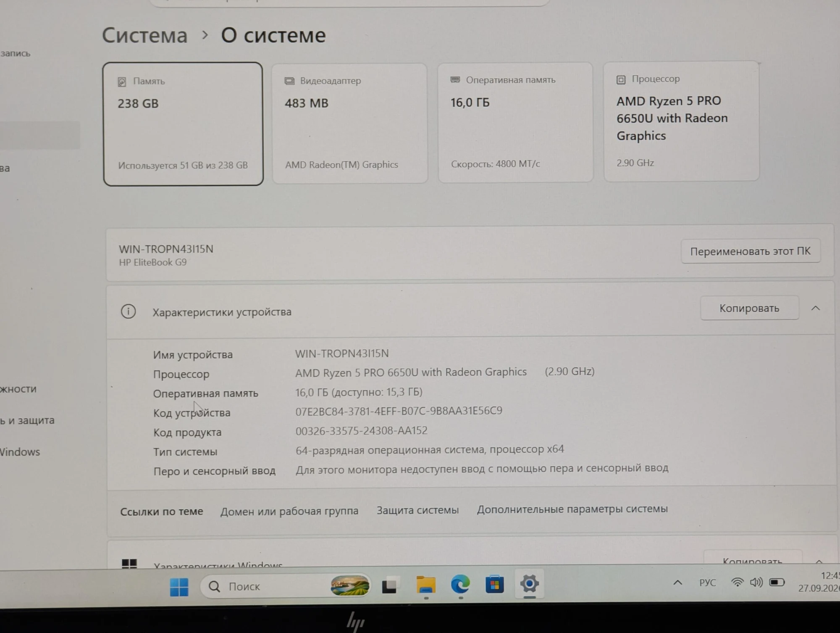Screen dimensions: 840x633
Task: Click the Память storage card
Action: pos(183,124)
